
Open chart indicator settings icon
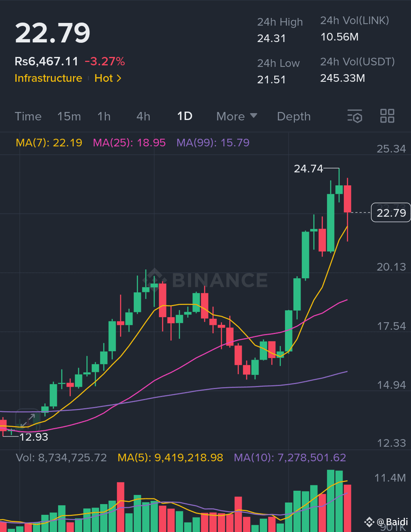[x=355, y=116]
